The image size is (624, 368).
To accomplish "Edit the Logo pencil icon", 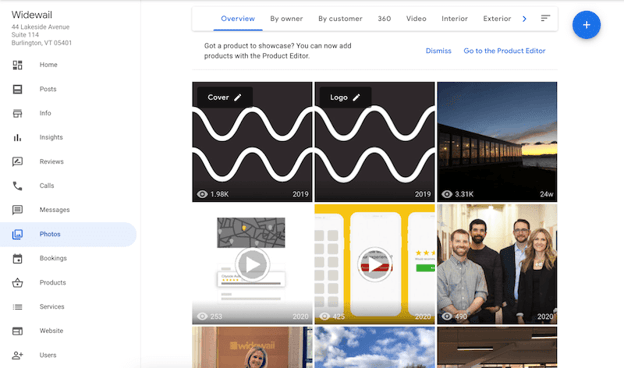I will tap(356, 97).
